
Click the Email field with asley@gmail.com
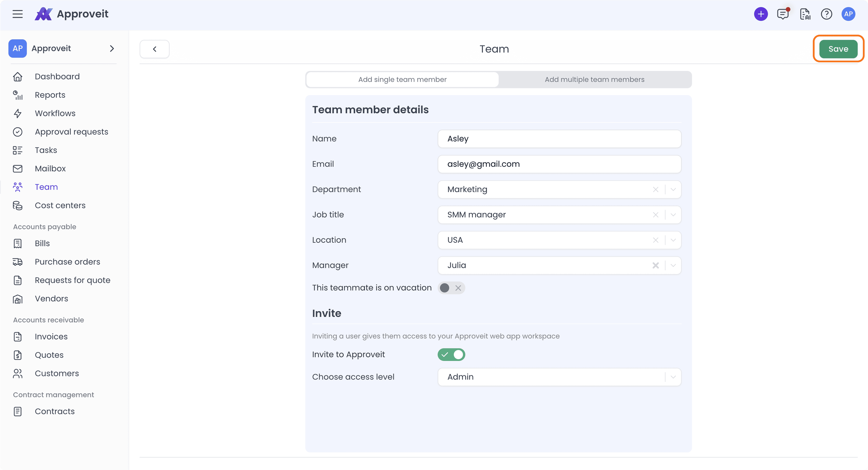(559, 164)
